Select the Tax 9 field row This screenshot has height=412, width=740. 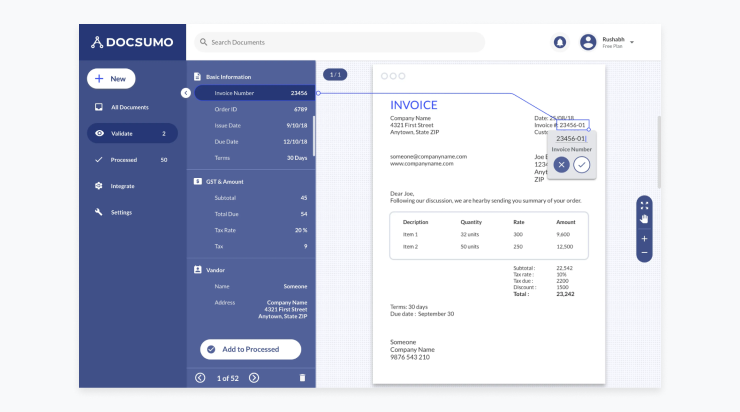[x=255, y=246]
